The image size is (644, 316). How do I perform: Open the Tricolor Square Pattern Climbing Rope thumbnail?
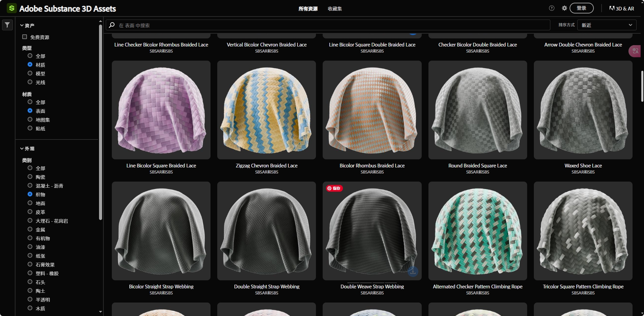(x=583, y=231)
